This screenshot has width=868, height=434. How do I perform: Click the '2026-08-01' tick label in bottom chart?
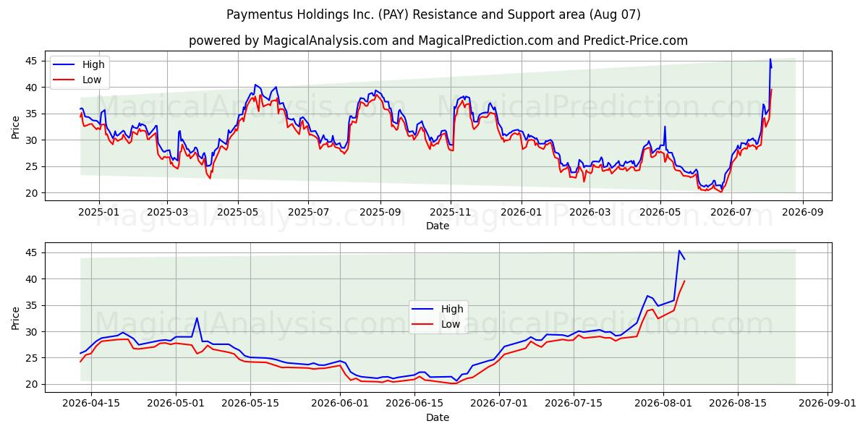tap(663, 404)
